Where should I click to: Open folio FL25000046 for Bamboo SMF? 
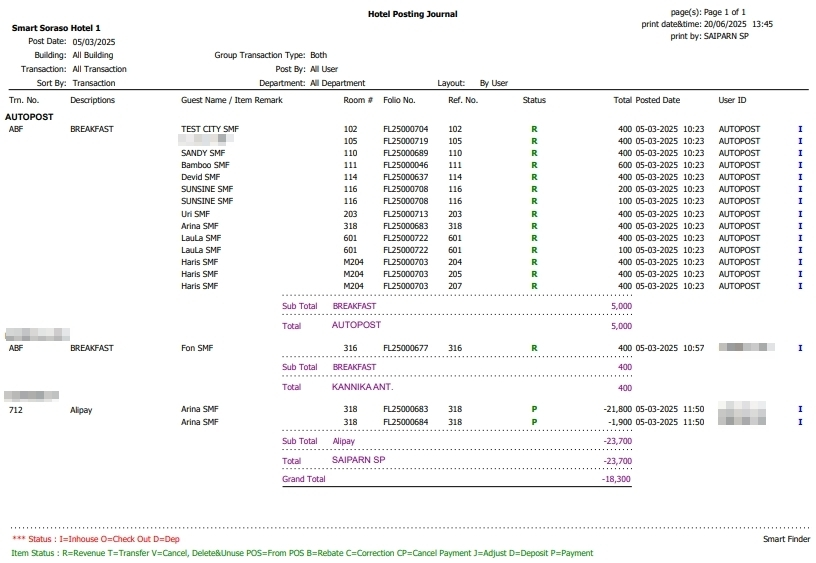click(405, 166)
